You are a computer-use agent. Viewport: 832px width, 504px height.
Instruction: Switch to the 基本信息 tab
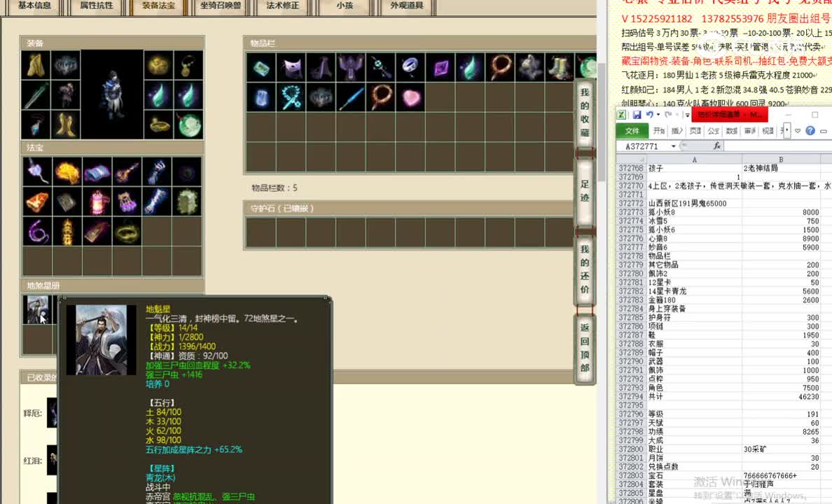click(34, 6)
